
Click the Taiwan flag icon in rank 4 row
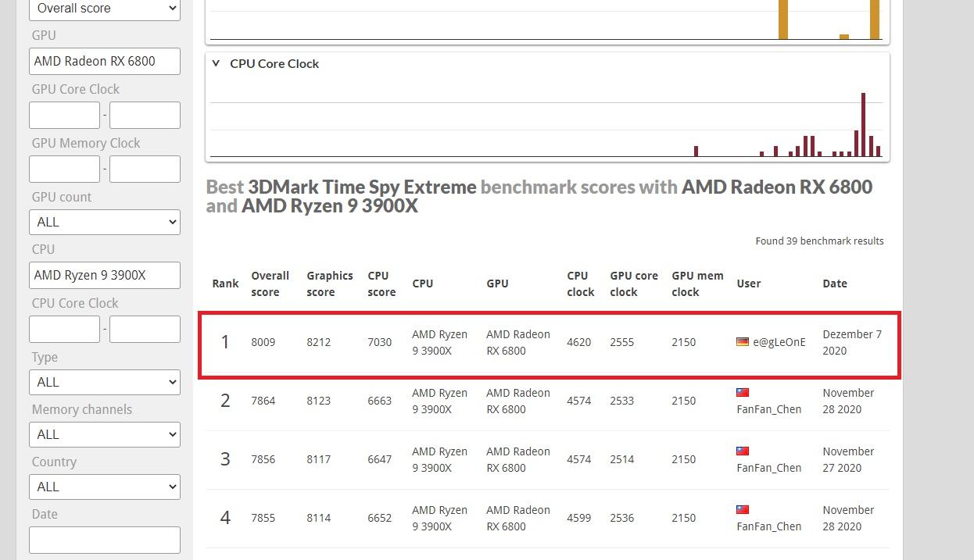(743, 509)
